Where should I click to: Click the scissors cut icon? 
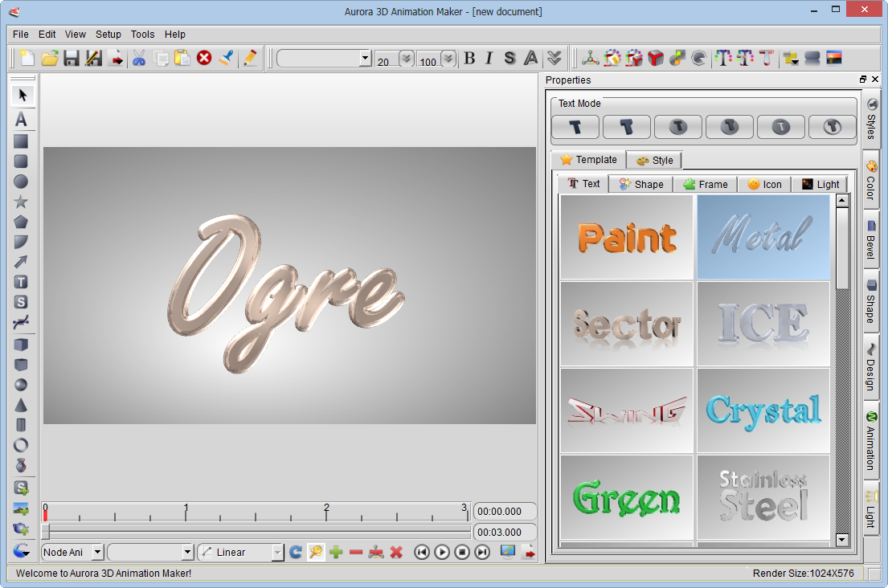pyautogui.click(x=139, y=58)
